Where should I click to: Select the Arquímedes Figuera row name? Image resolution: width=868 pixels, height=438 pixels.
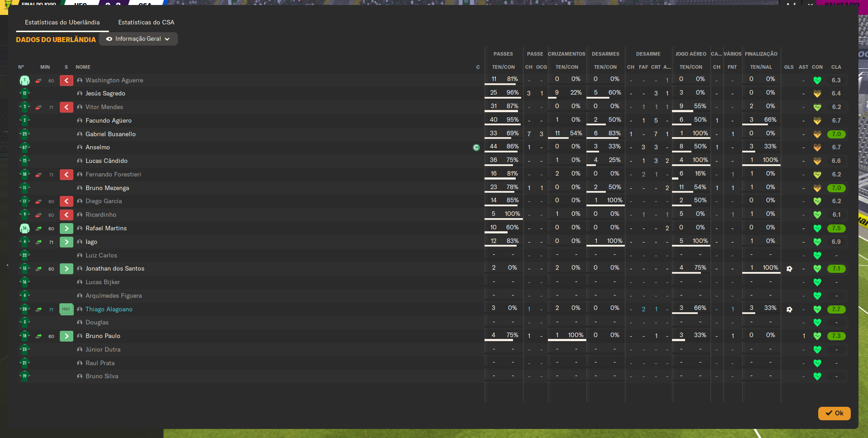[x=114, y=296]
